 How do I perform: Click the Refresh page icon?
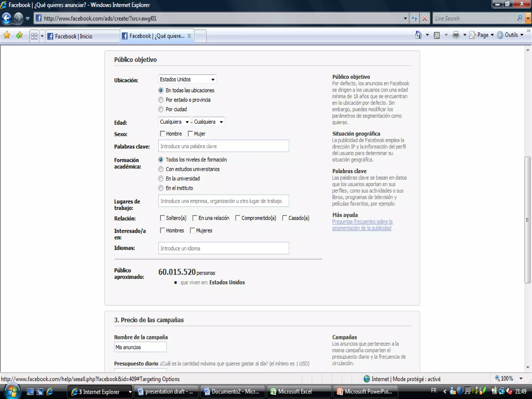(414, 18)
